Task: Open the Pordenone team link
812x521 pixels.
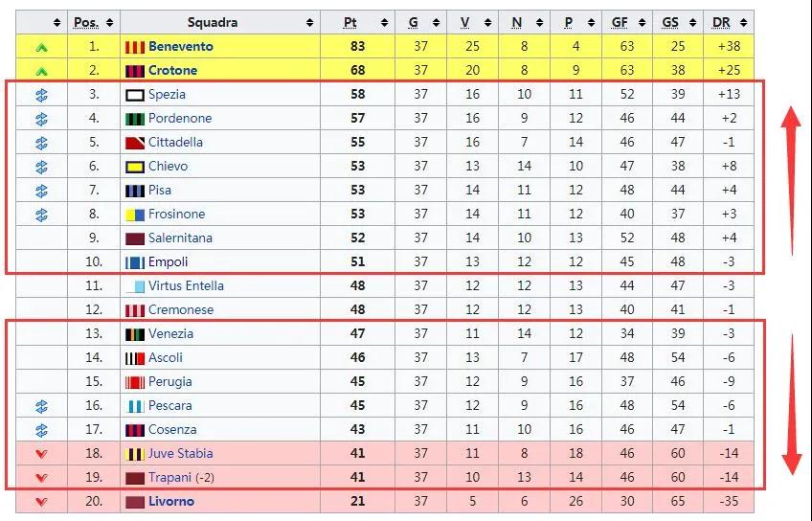Action: 180,118
